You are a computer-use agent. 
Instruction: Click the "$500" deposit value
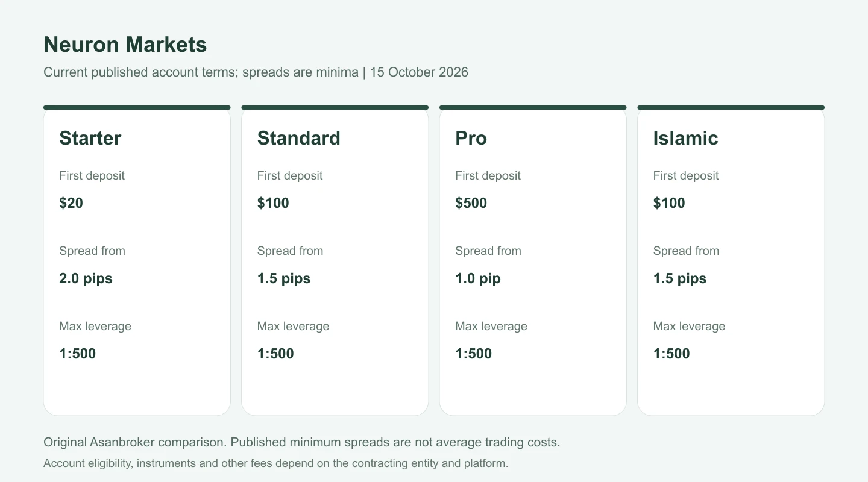coord(471,203)
